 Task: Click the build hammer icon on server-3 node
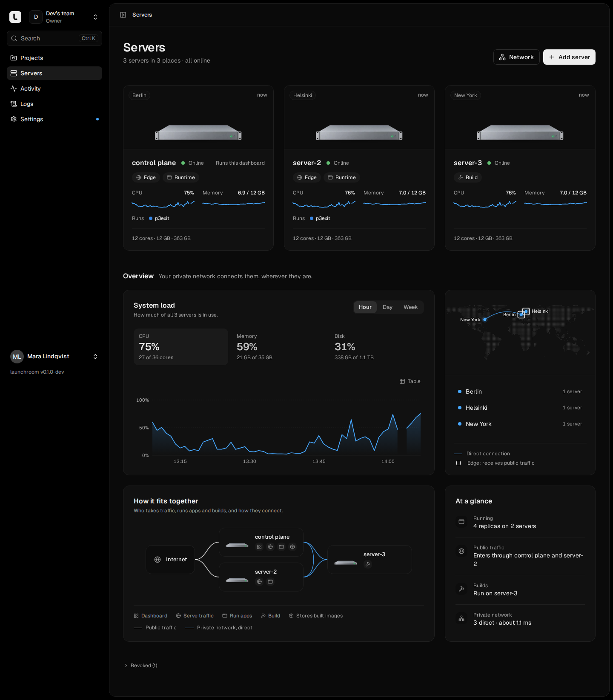click(x=368, y=564)
